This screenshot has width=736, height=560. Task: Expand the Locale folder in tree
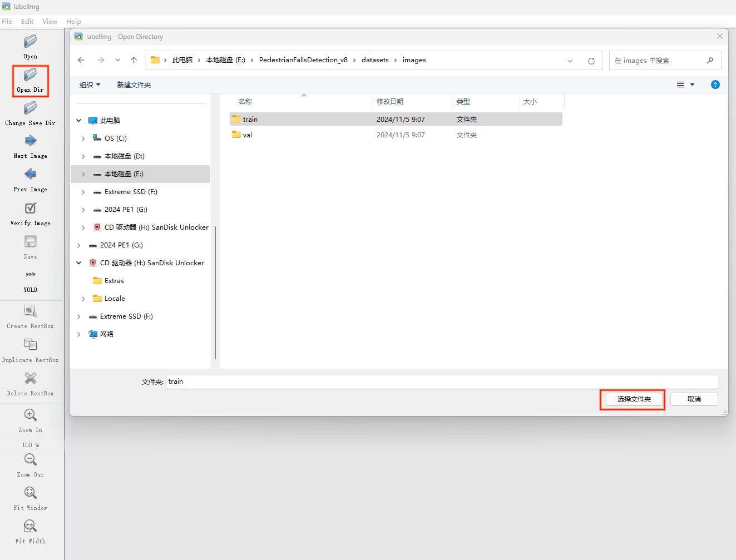tap(83, 299)
